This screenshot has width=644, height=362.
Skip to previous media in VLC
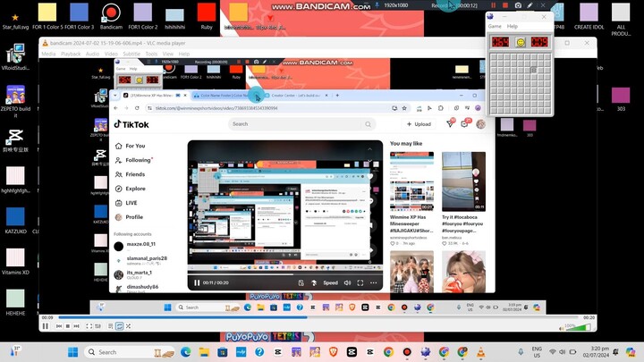pos(59,326)
